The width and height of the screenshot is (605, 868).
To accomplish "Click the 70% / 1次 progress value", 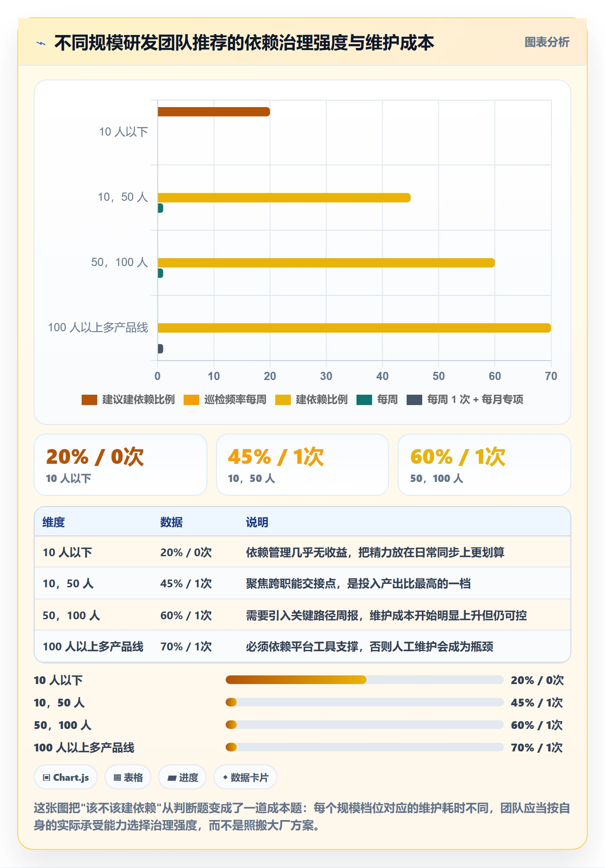I will (x=537, y=748).
